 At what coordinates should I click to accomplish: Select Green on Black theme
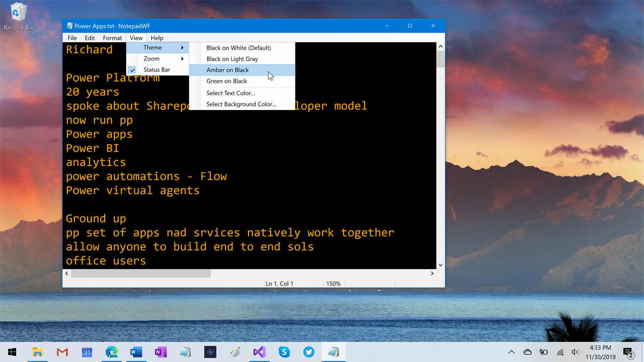coord(226,81)
